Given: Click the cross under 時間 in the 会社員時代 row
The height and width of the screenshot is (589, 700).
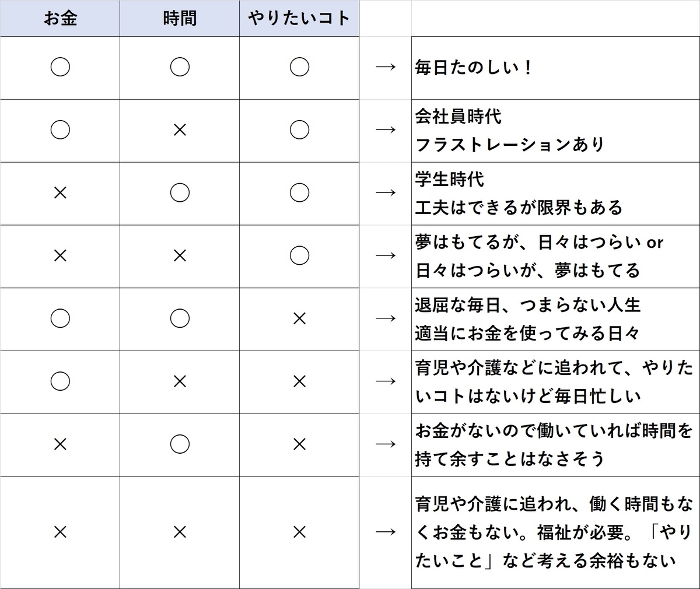Looking at the screenshot, I should (180, 130).
